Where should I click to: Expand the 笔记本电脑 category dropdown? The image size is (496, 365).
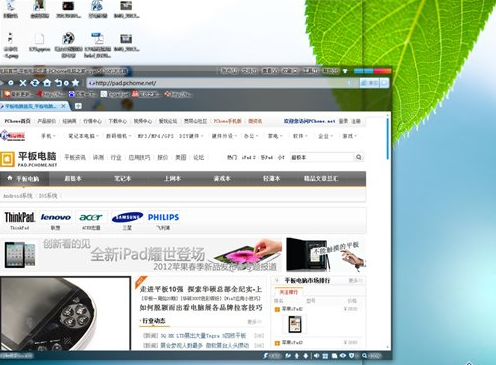pyautogui.click(x=84, y=136)
